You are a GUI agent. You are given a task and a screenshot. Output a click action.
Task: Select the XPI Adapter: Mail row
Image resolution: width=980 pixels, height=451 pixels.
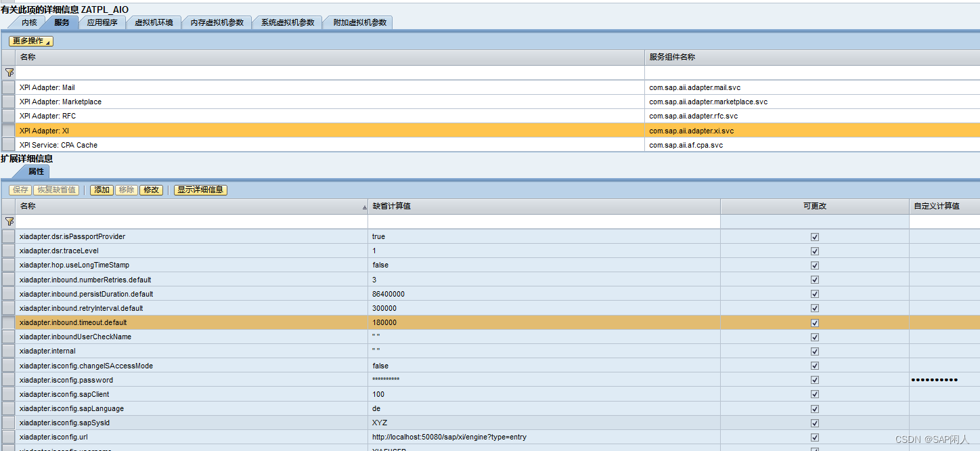point(490,87)
